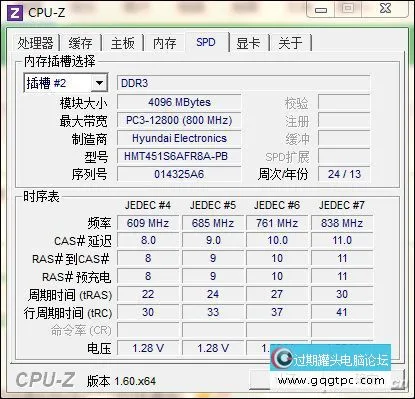Click the empty 缓冲 field
Screen dimensions: 415x399
[x=344, y=138]
